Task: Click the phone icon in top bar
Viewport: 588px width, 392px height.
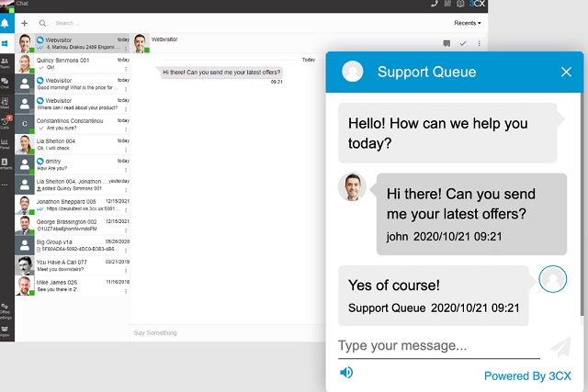Action: [x=435, y=5]
